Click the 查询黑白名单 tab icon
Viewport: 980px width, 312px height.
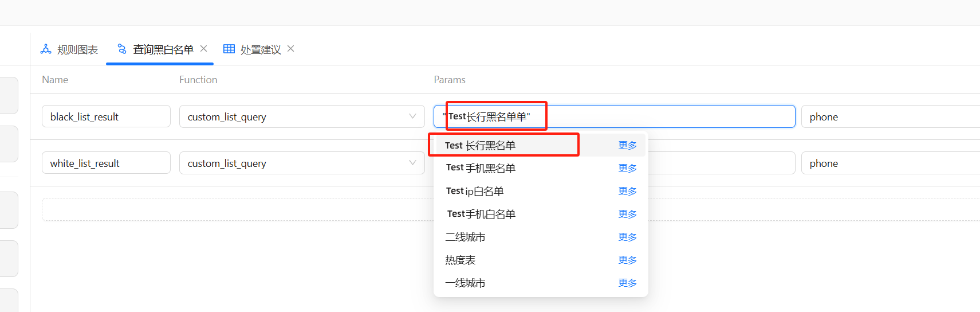click(x=121, y=49)
